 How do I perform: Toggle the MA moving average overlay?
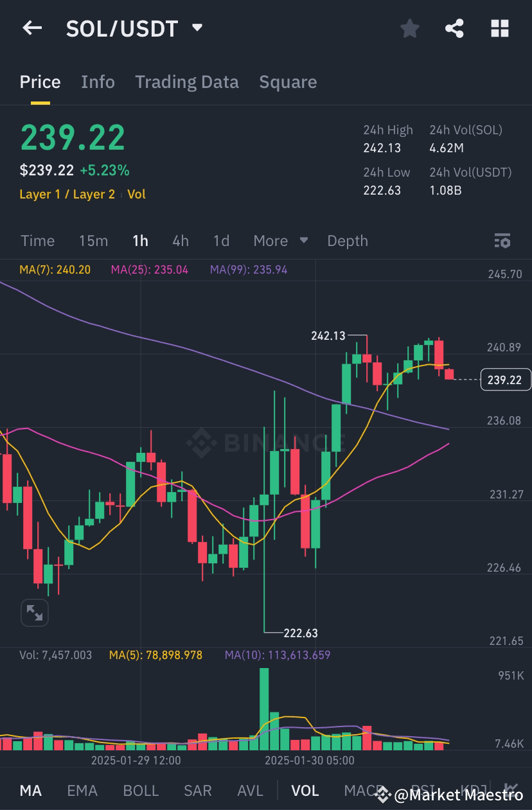30,790
